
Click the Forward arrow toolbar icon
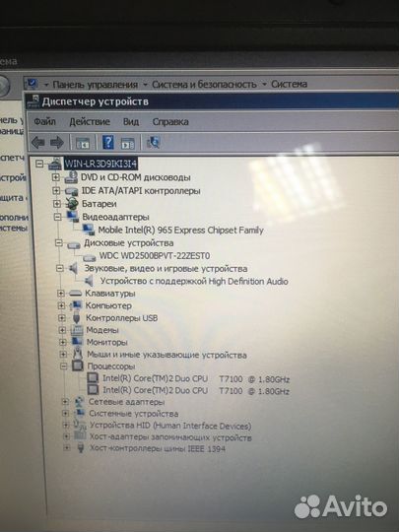[x=57, y=143]
